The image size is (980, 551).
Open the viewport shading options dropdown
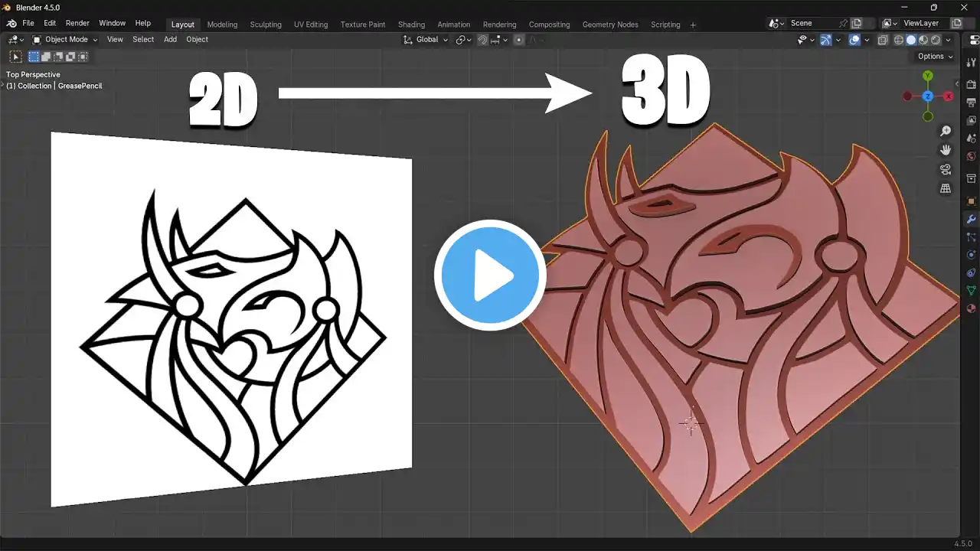click(x=948, y=40)
